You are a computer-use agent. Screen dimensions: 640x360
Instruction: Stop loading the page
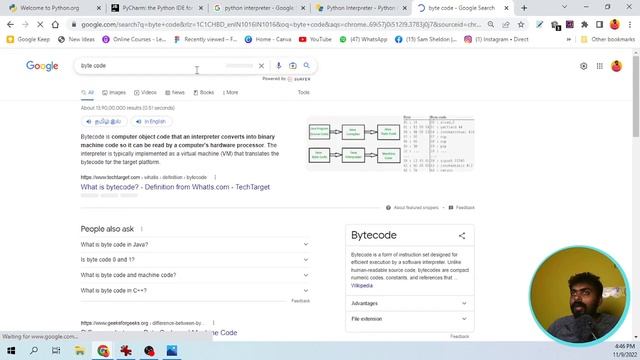pyautogui.click(x=40, y=24)
